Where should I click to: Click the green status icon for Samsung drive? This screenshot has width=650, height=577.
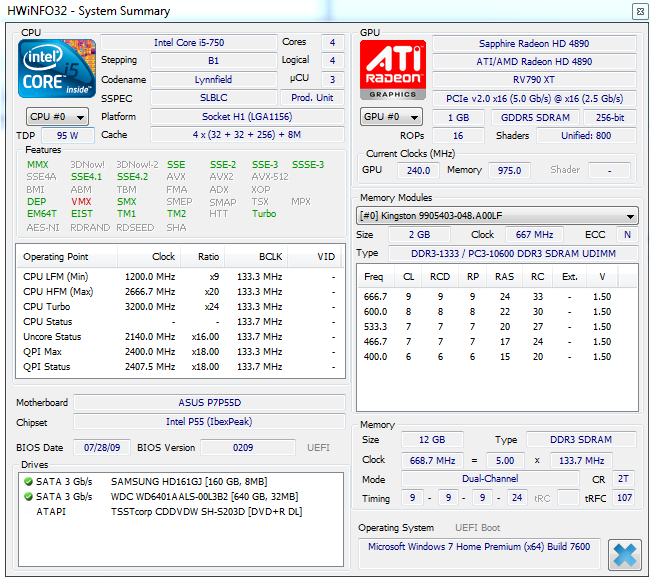(x=28, y=481)
